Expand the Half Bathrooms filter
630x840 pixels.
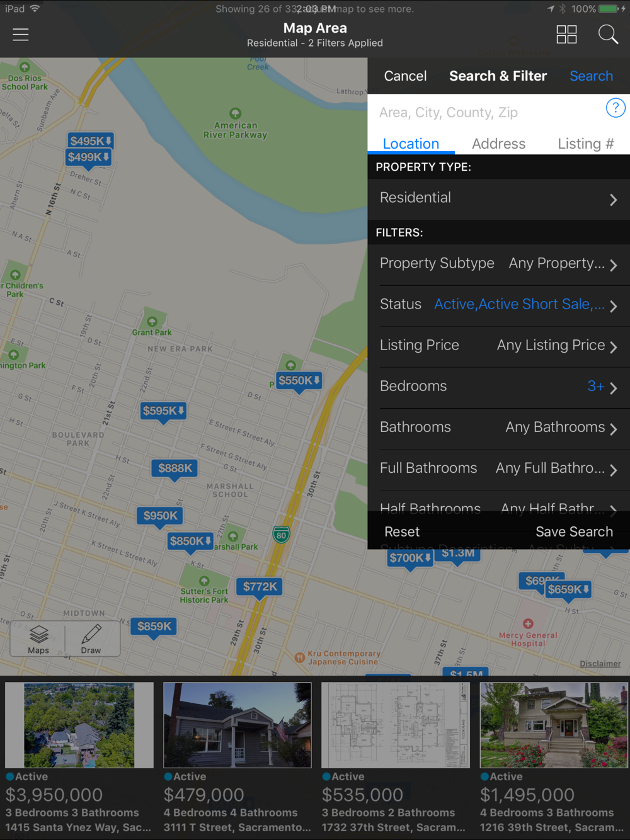point(498,503)
